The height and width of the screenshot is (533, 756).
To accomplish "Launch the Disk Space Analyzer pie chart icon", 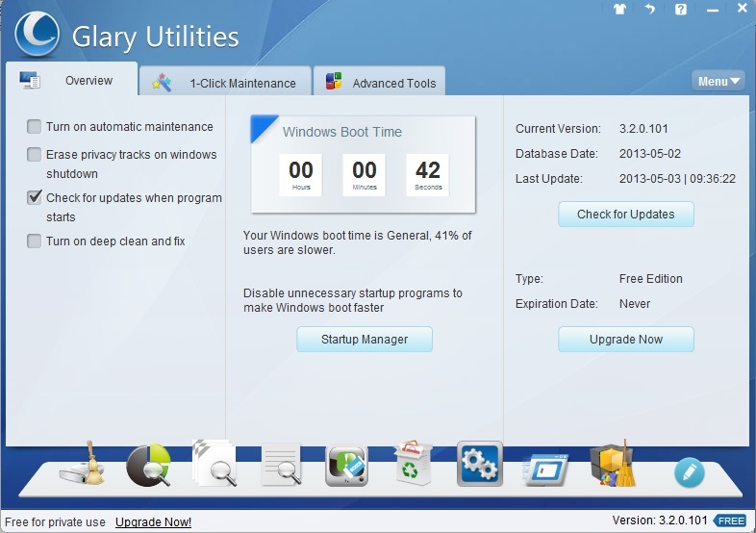I will click(148, 466).
